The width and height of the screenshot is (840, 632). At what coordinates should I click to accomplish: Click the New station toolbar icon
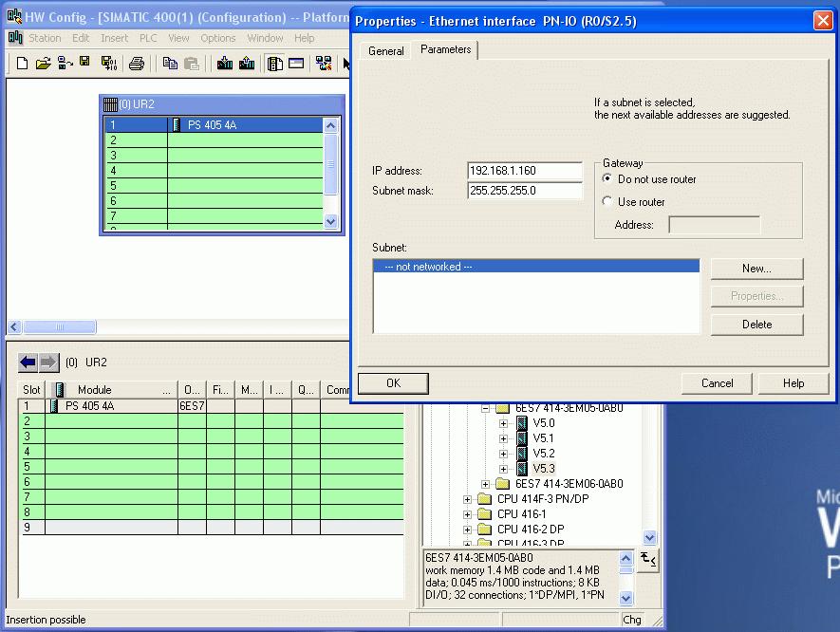(22, 64)
